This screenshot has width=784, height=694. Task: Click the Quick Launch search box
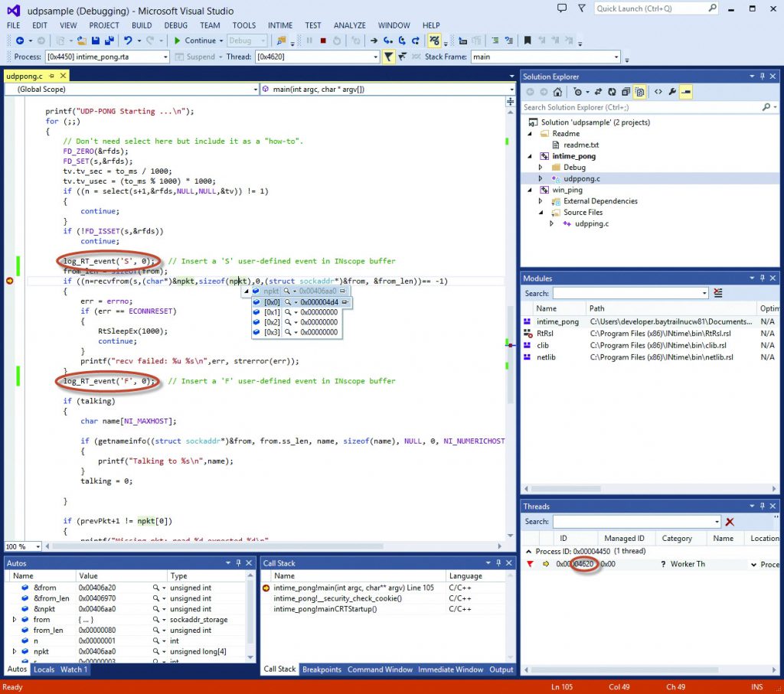[656, 8]
